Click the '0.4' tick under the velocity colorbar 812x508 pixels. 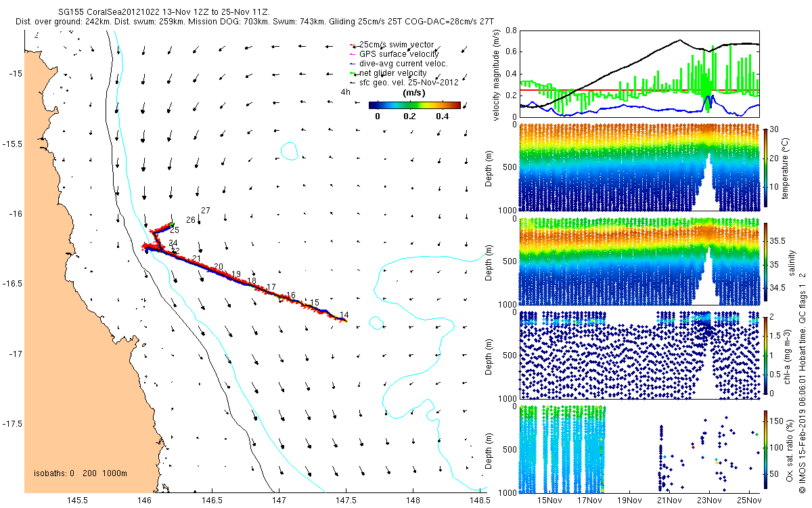(x=442, y=117)
